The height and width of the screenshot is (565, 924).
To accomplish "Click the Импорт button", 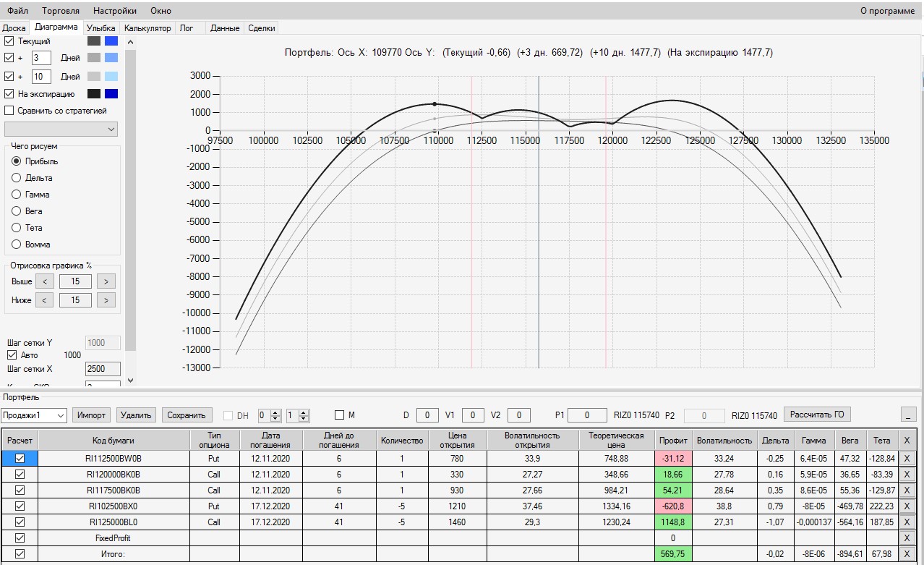I will 92,415.
